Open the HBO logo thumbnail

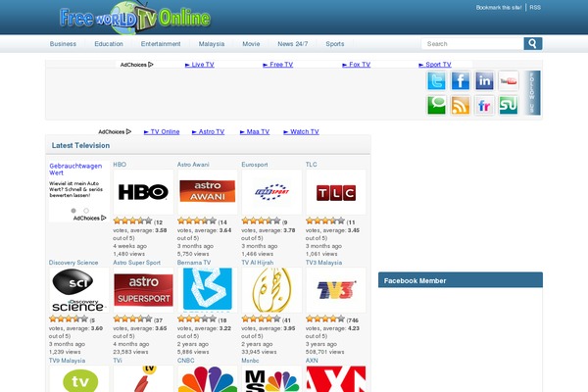tap(143, 192)
